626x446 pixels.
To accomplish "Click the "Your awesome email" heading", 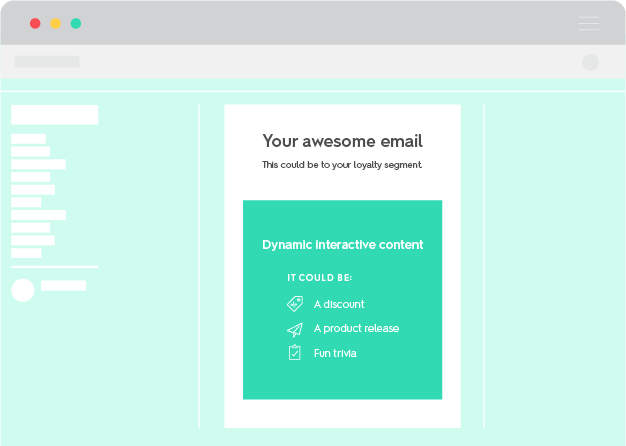I will tap(343, 141).
